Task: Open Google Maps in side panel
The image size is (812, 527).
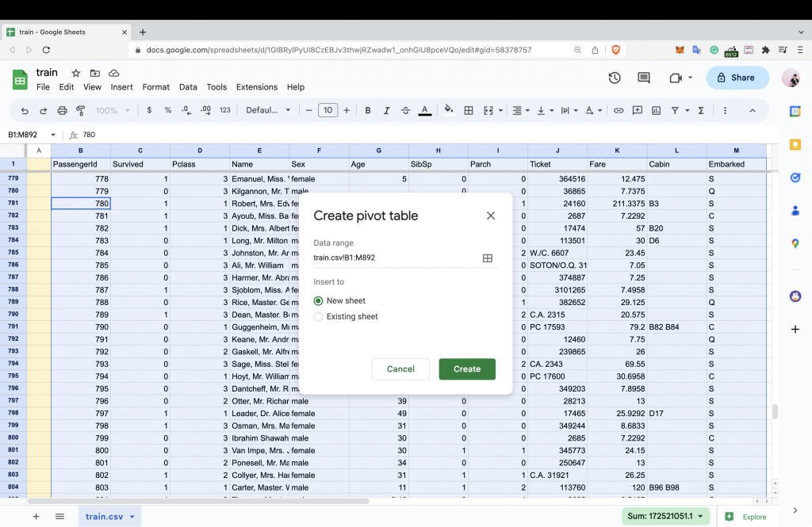Action: 795,244
